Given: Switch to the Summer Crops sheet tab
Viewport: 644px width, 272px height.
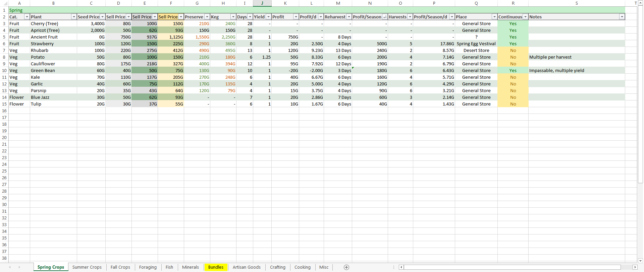Looking at the screenshot, I should (87, 267).
